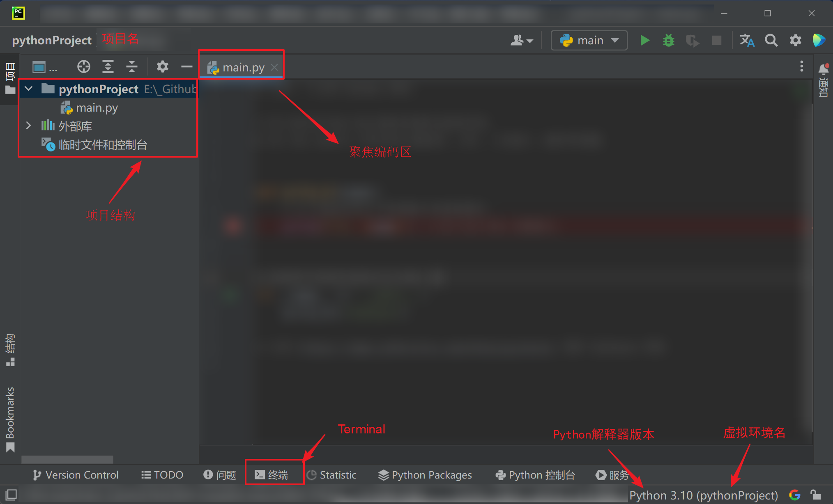Hide project panel with minus icon
The height and width of the screenshot is (504, 833).
[x=186, y=66]
